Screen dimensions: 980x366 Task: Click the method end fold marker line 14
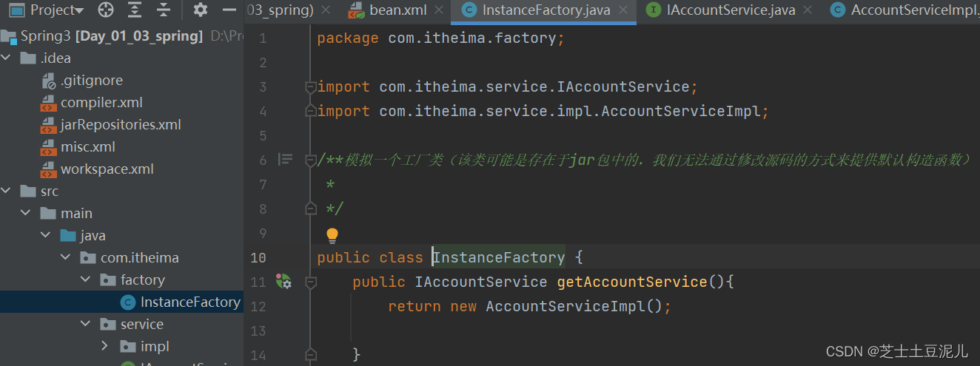click(311, 355)
